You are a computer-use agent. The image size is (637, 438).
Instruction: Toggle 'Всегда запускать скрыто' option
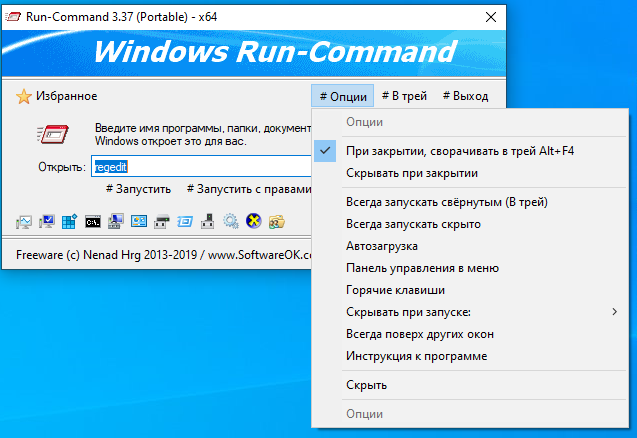pyautogui.click(x=470, y=224)
